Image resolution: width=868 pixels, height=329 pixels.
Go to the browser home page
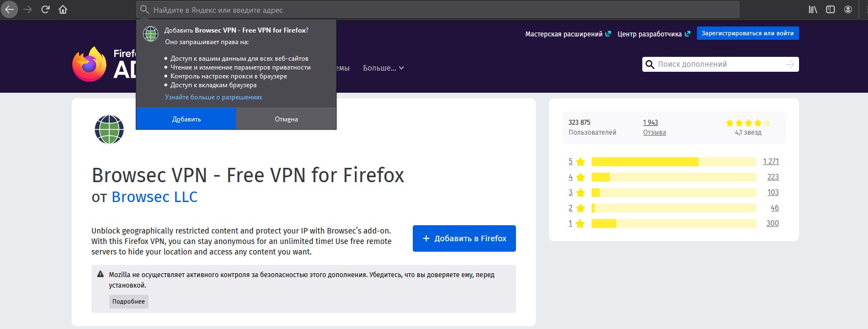63,9
